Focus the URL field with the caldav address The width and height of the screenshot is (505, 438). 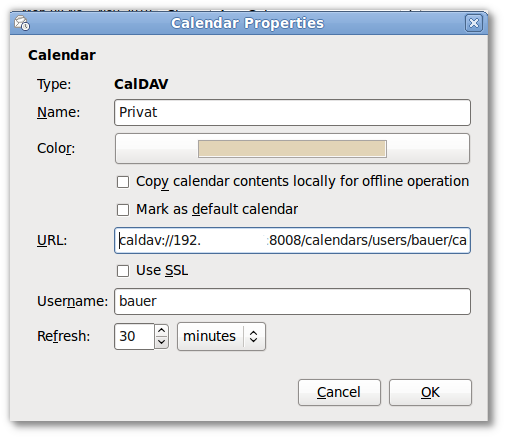click(x=292, y=241)
